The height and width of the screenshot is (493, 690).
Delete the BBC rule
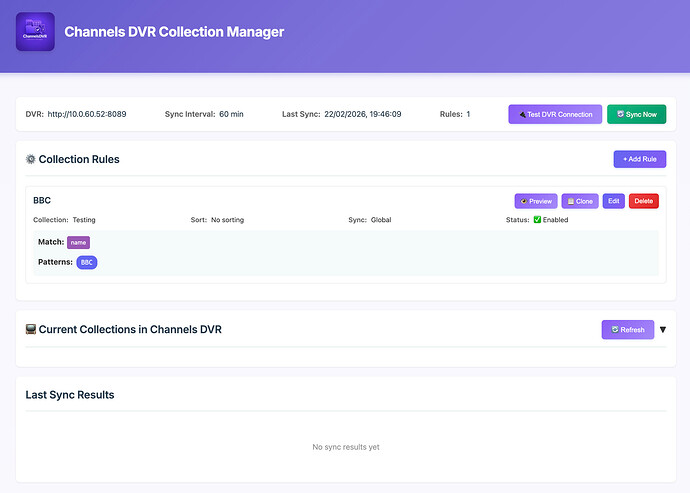643,201
